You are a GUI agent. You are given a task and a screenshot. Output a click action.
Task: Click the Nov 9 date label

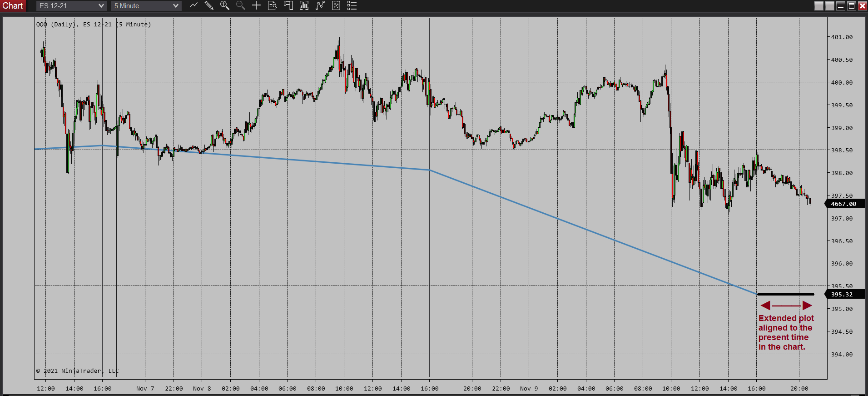[529, 389]
